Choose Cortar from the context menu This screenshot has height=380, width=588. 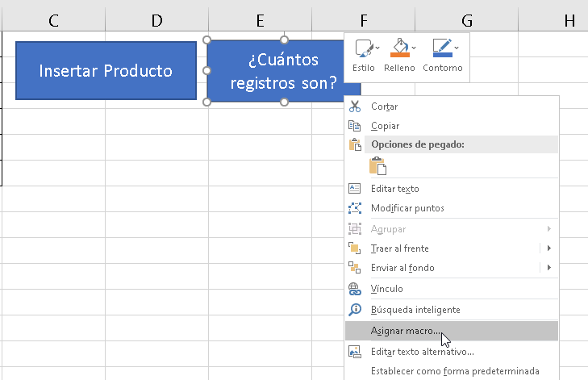452,106
